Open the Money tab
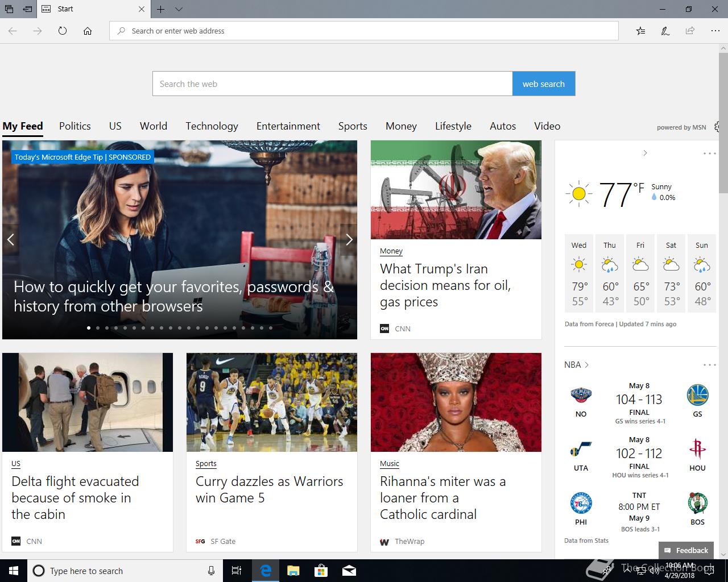Viewport: 728px width, 582px height. coord(401,126)
